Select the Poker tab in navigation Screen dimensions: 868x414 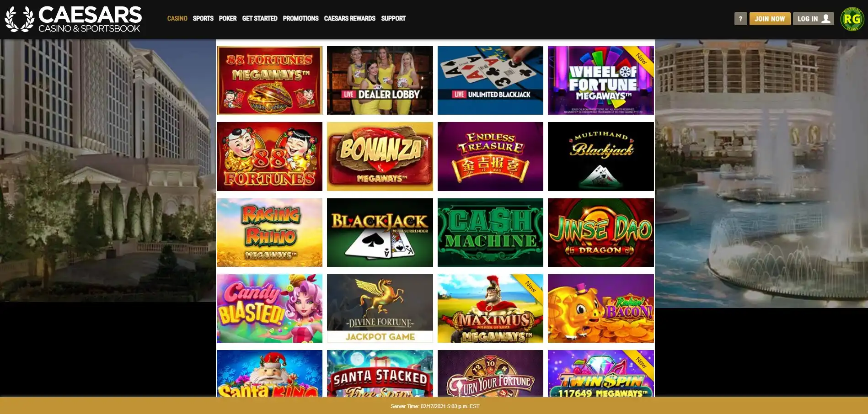point(228,19)
